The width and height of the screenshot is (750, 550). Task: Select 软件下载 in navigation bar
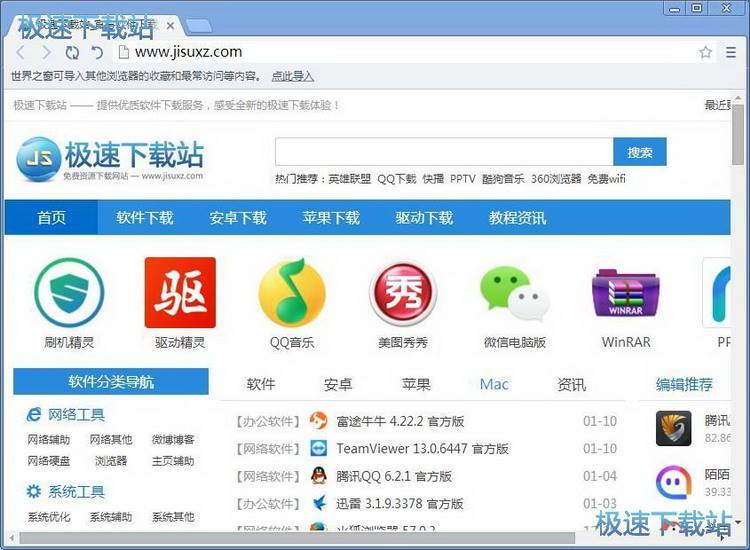pos(144,218)
